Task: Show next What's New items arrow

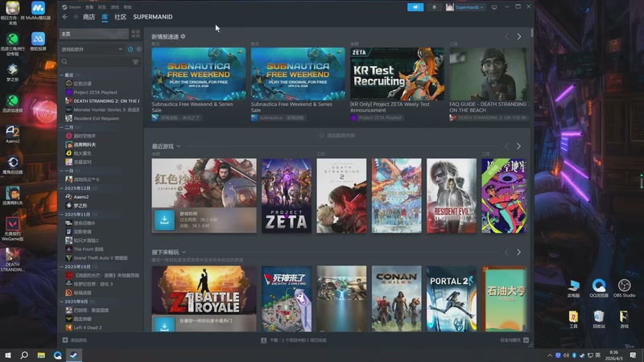Action: point(519,36)
